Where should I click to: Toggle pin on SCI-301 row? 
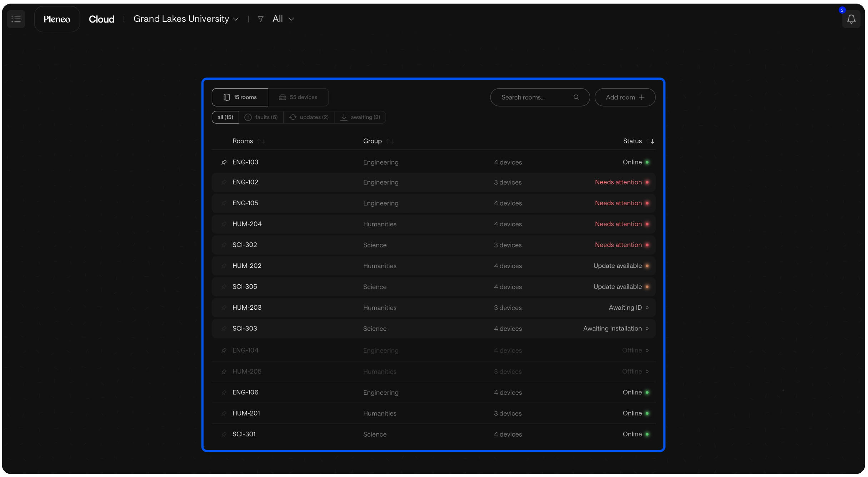tap(224, 434)
